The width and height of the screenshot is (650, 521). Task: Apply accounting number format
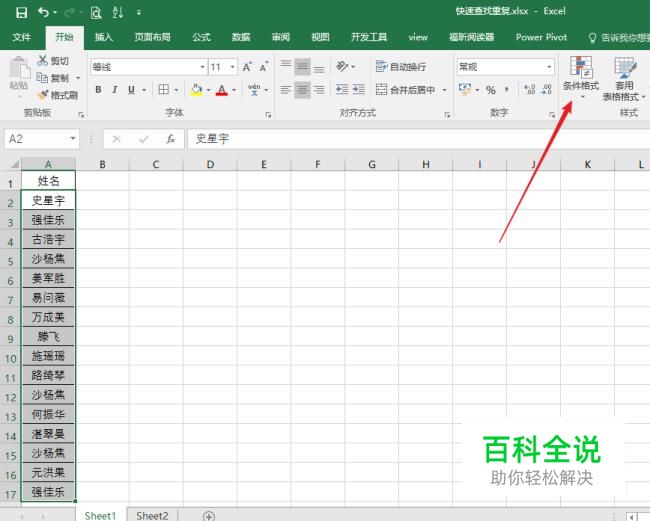(x=465, y=90)
